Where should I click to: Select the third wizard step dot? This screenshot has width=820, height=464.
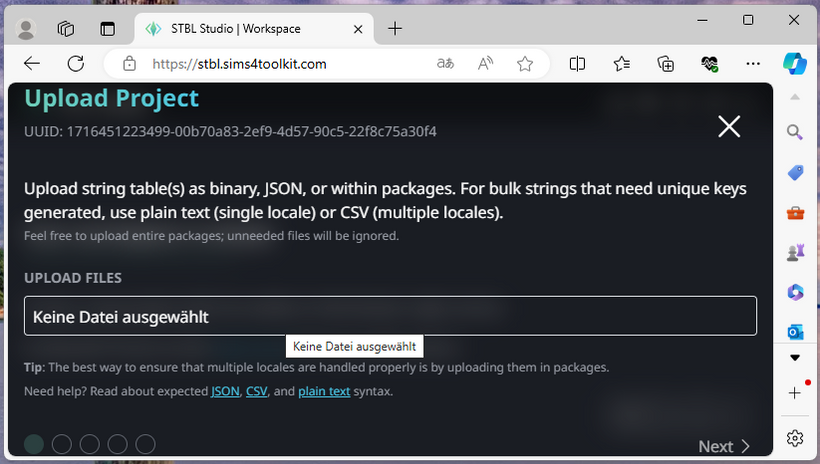point(90,444)
